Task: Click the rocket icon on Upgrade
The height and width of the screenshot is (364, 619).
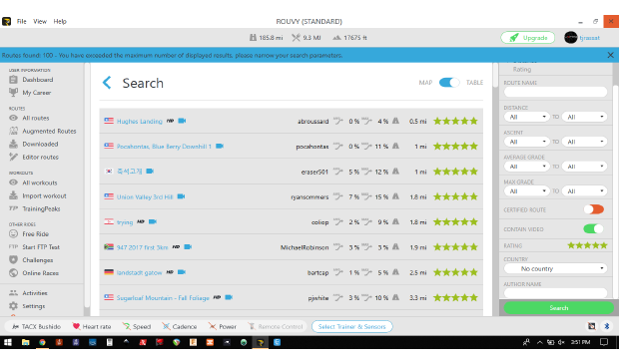Action: point(513,38)
